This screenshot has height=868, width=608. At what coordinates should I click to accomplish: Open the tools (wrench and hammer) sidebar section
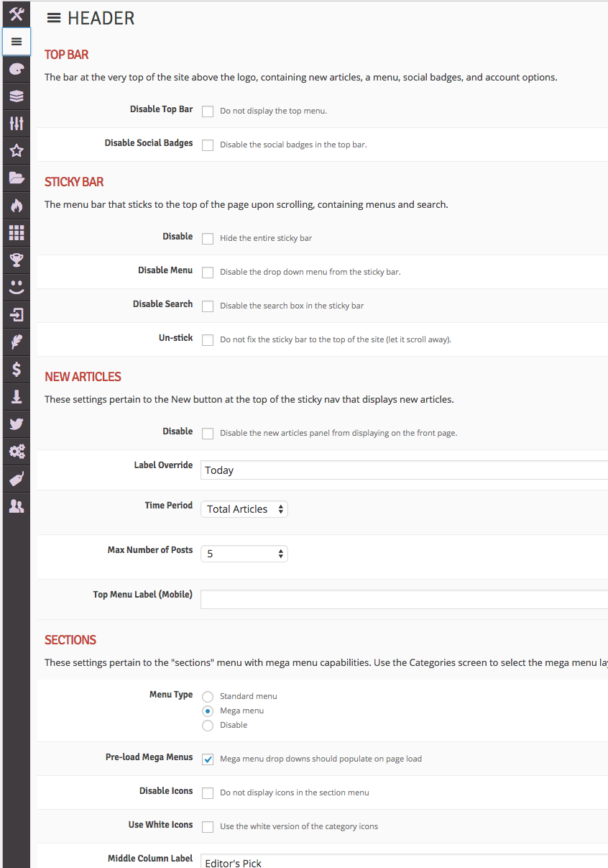point(17,14)
